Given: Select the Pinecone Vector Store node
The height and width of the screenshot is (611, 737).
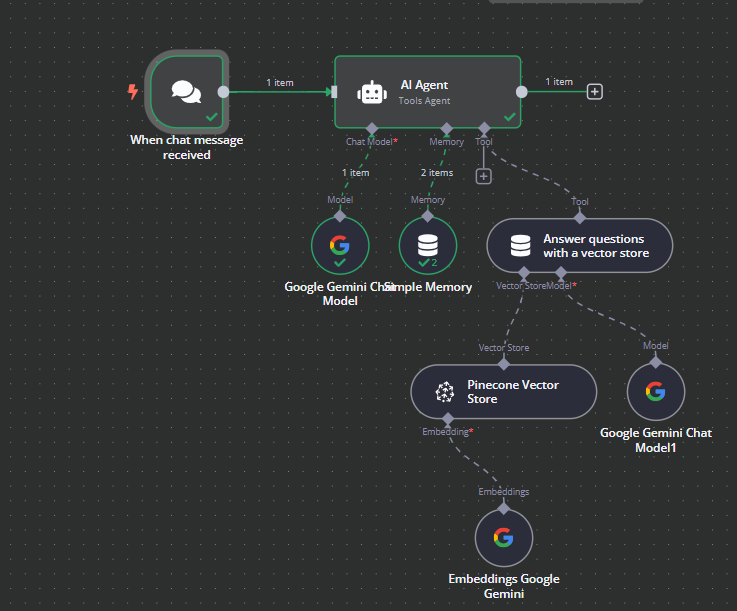Looking at the screenshot, I should [x=504, y=392].
